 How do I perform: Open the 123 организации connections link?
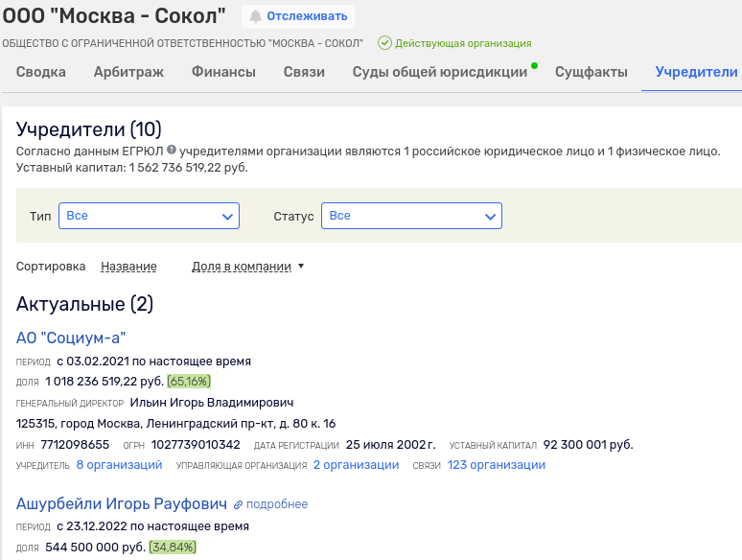(x=497, y=465)
